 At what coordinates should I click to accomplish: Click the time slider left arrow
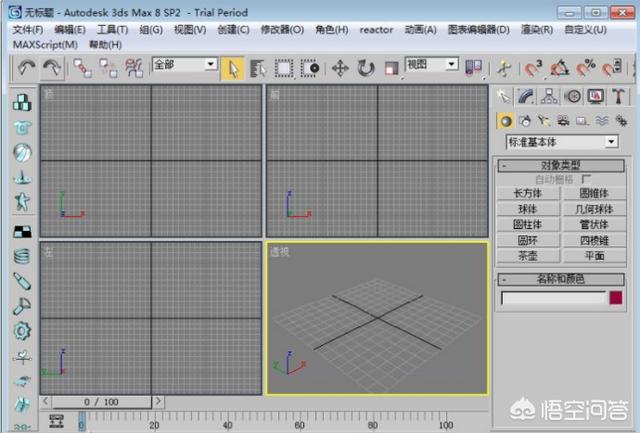45,402
